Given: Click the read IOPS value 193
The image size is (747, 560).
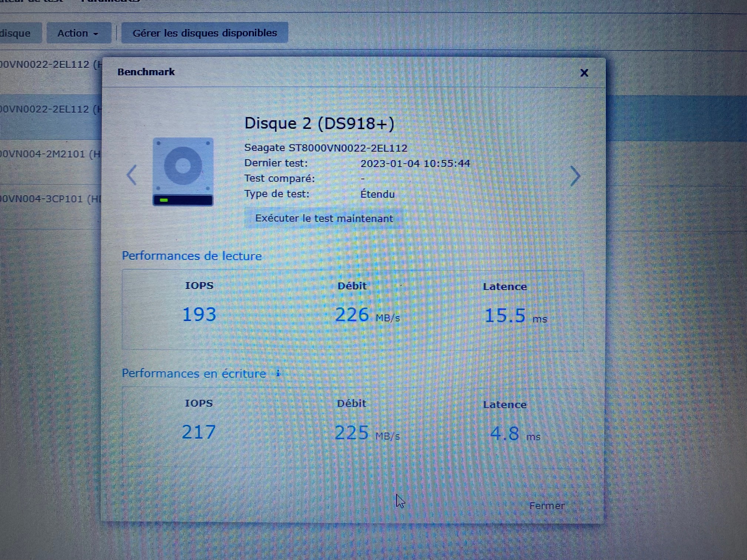Looking at the screenshot, I should pyautogui.click(x=199, y=315).
